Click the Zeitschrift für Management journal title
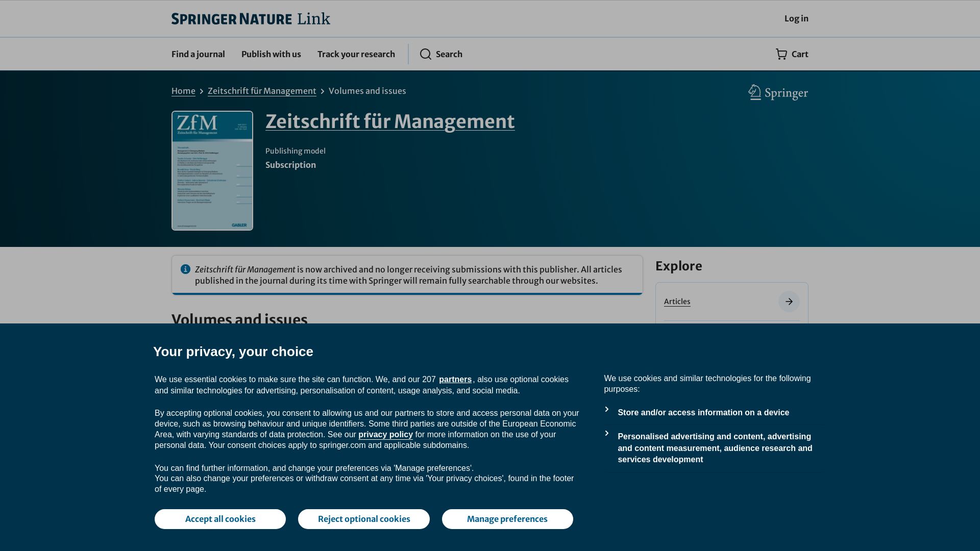This screenshot has height=551, width=980. click(x=390, y=121)
